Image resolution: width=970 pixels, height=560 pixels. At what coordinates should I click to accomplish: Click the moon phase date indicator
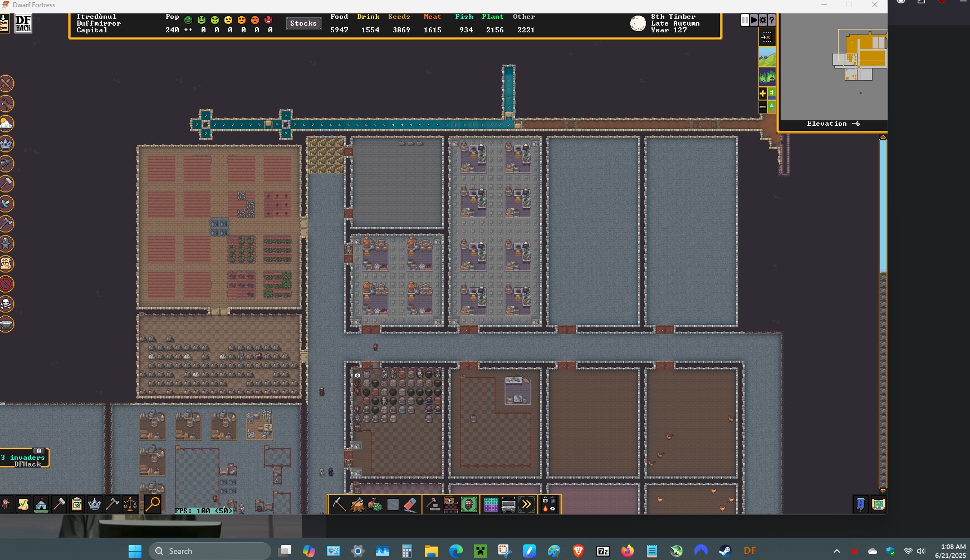pos(638,23)
